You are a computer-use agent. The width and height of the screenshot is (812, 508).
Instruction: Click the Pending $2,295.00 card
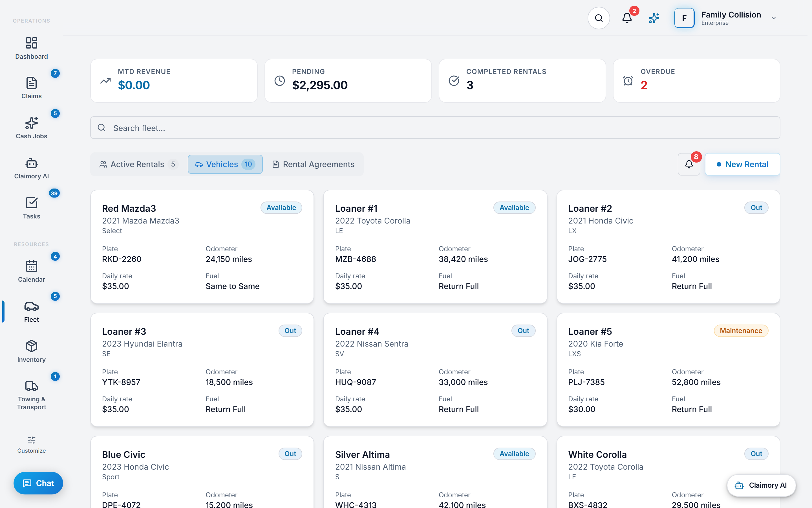[x=348, y=81]
